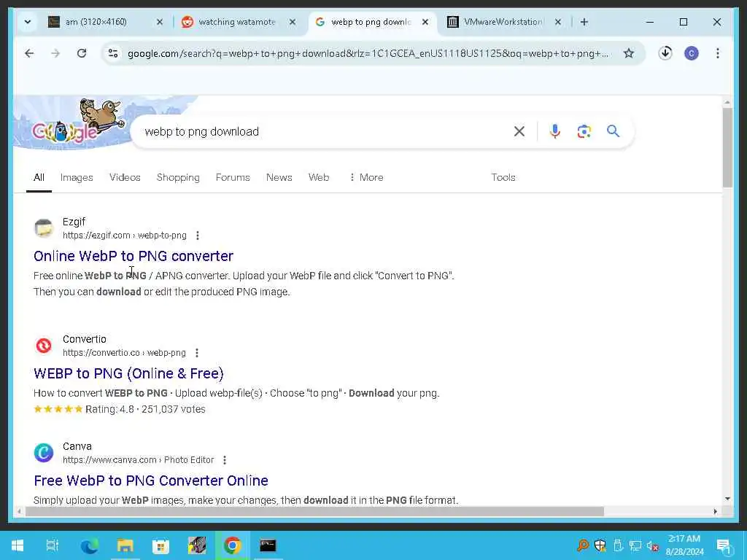Select the Shopping search filter
This screenshot has width=747, height=560.
[x=178, y=177]
